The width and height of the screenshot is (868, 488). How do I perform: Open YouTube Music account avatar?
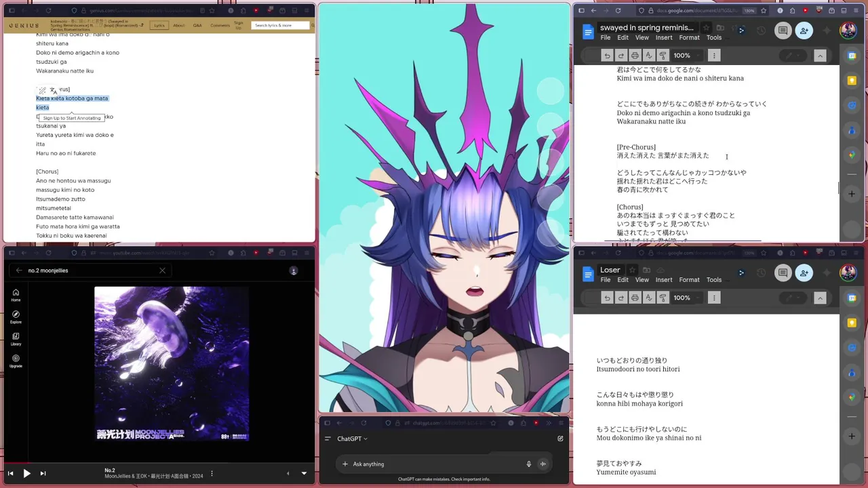coord(294,270)
